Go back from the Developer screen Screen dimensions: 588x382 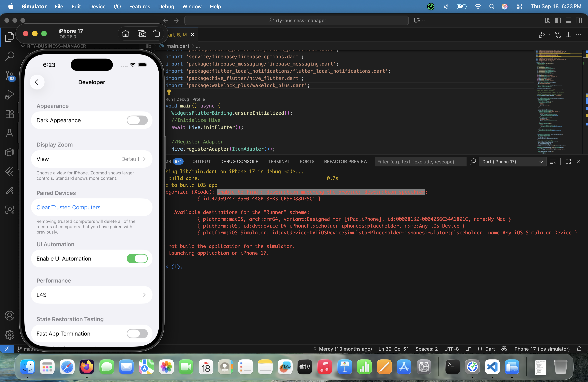[37, 82]
